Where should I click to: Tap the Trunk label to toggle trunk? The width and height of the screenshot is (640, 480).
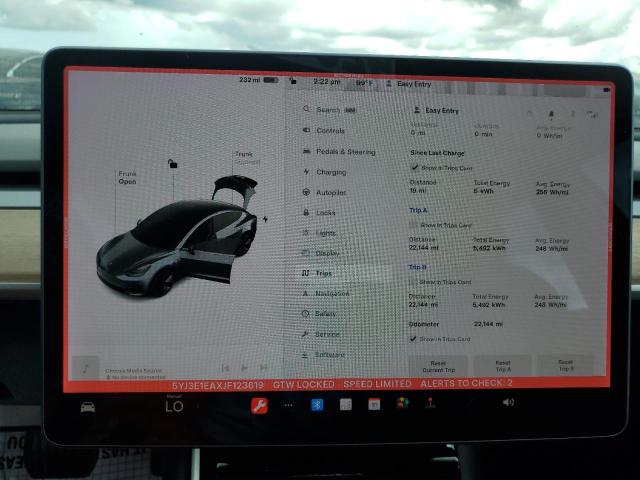point(244,154)
